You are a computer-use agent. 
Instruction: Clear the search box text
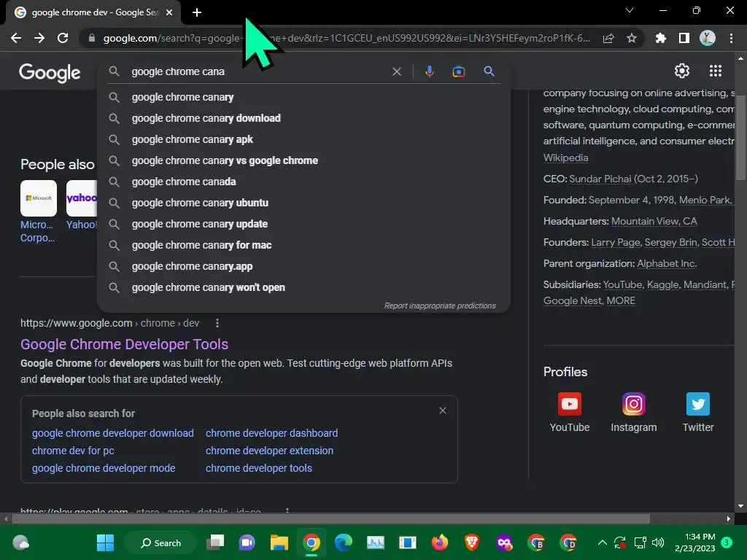396,71
